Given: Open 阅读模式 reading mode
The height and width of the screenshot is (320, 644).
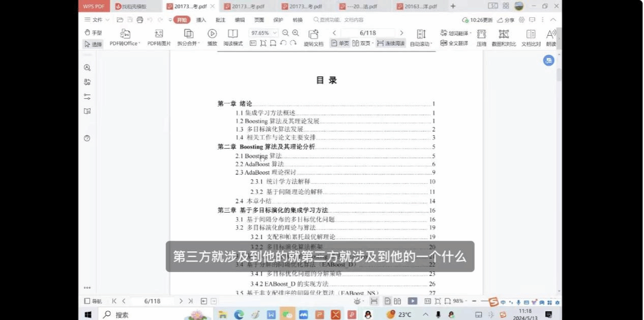Looking at the screenshot, I should [232, 34].
